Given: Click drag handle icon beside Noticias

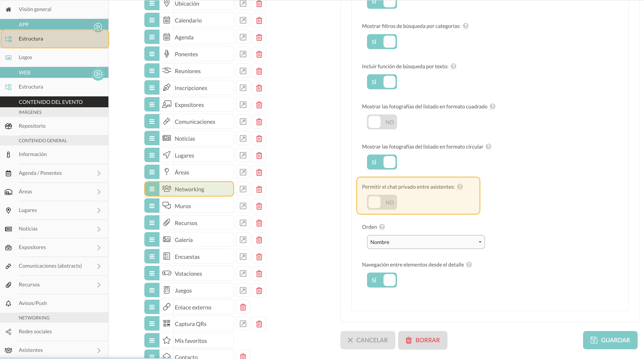Looking at the screenshot, I should (x=152, y=138).
